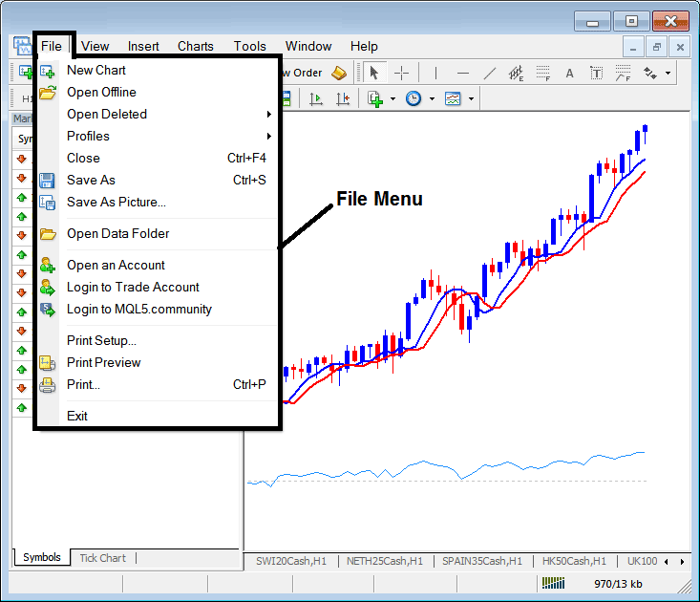Image resolution: width=700 pixels, height=602 pixels.
Task: Open the Help menu
Action: pos(364,46)
